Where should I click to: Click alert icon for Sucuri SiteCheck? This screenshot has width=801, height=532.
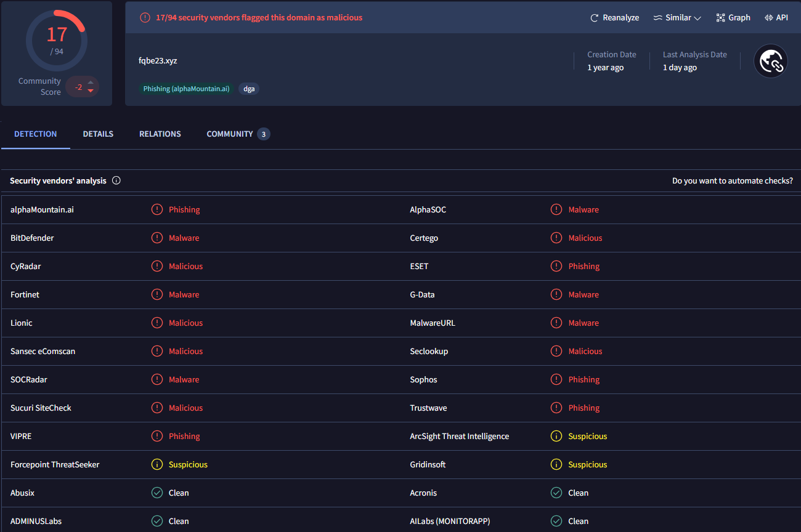pyautogui.click(x=157, y=408)
